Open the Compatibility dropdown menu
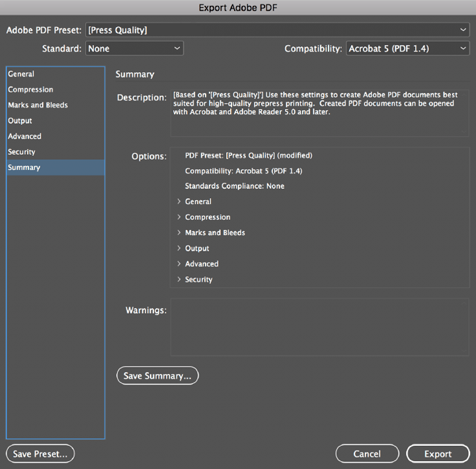Viewport: 476px width, 469px height. point(407,49)
